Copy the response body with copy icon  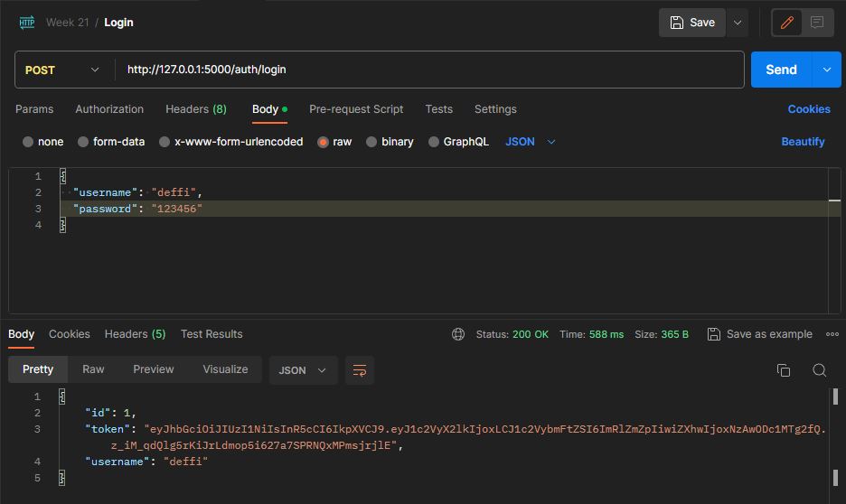coord(784,370)
